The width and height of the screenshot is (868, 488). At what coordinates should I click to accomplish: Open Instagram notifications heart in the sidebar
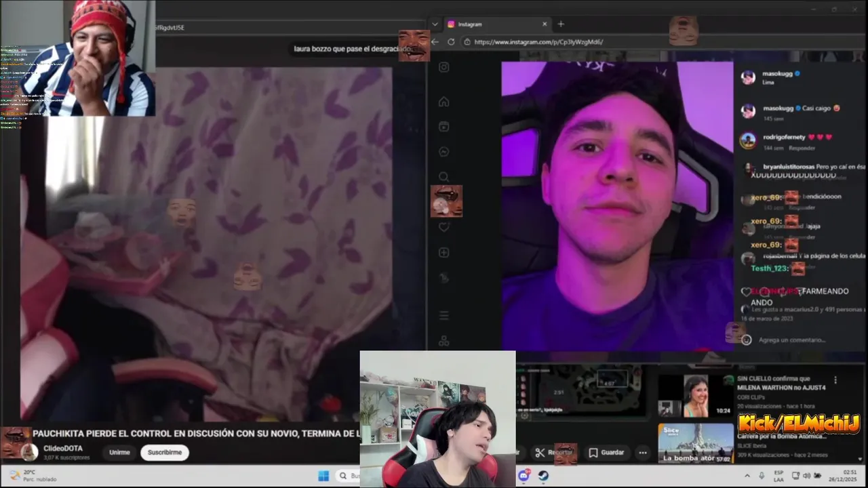coord(443,227)
